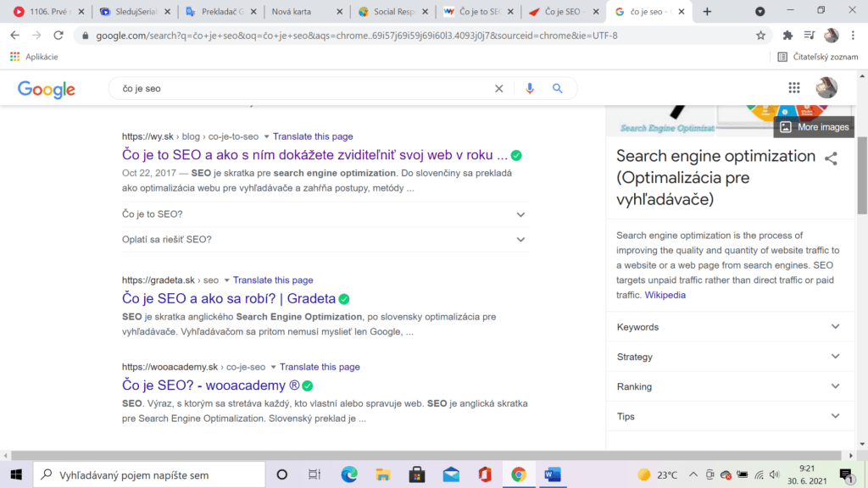Open a new browser tab
Screen dimensions: 868x488
point(707,12)
